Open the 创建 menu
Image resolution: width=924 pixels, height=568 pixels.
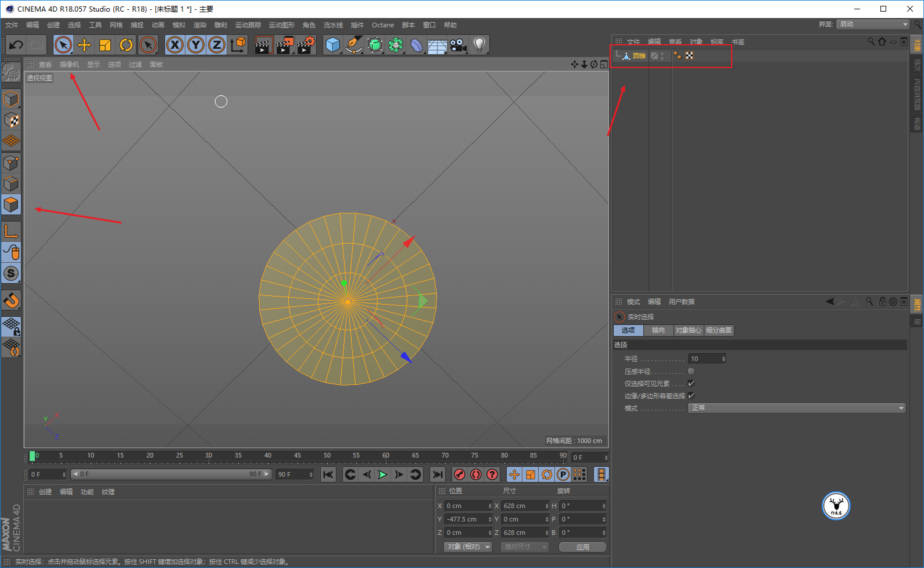[x=53, y=25]
